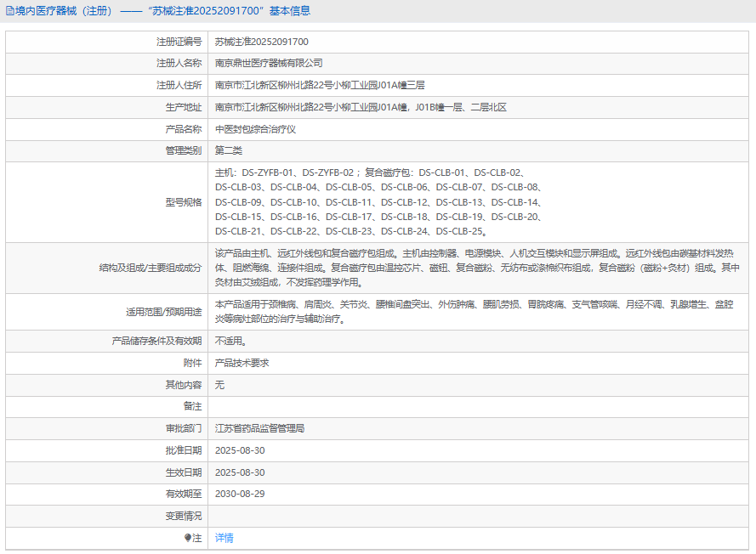Click the bulb icon beside 注 label
The width and height of the screenshot is (756, 554).
pos(188,538)
